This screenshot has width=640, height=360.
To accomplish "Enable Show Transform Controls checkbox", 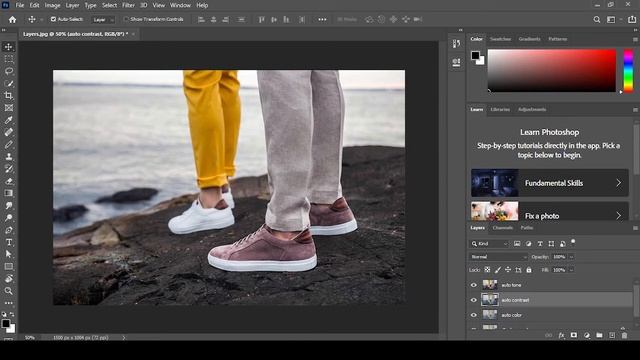I will (x=126, y=19).
